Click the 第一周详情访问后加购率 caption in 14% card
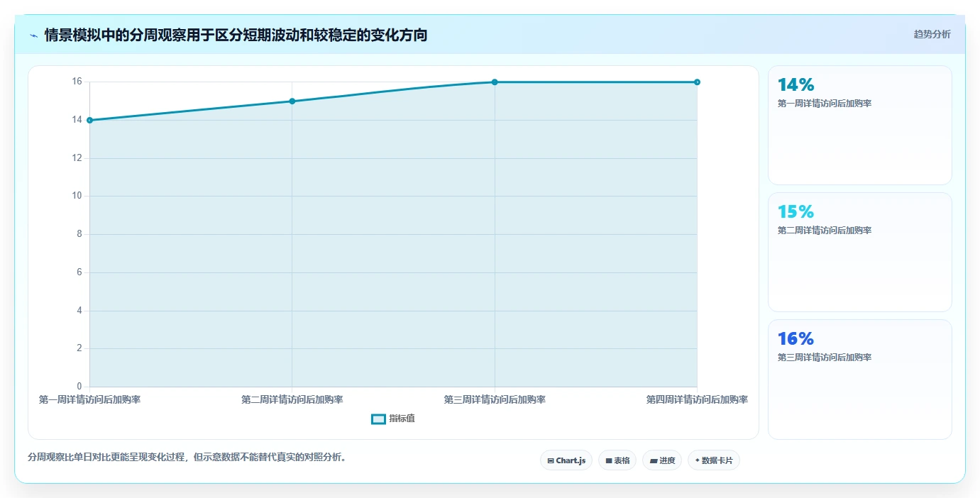The height and width of the screenshot is (498, 980). point(825,104)
